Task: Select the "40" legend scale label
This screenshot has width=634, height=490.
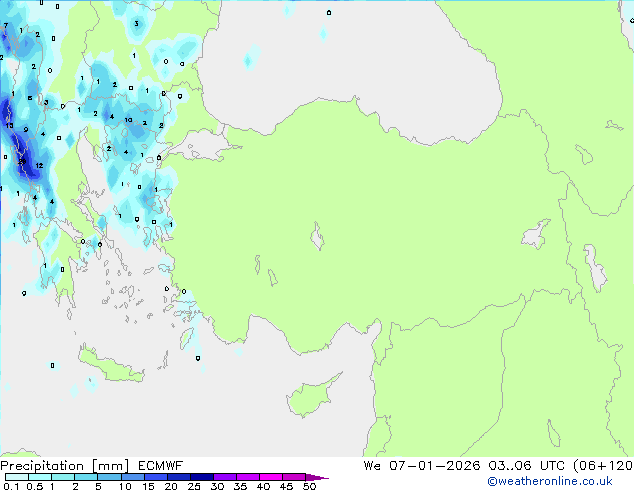Action: pyautogui.click(x=263, y=486)
